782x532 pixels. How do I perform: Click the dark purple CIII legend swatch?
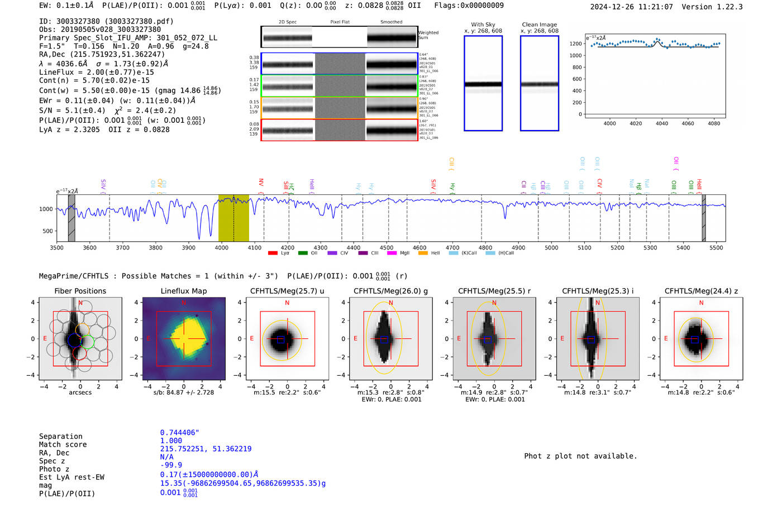[363, 253]
